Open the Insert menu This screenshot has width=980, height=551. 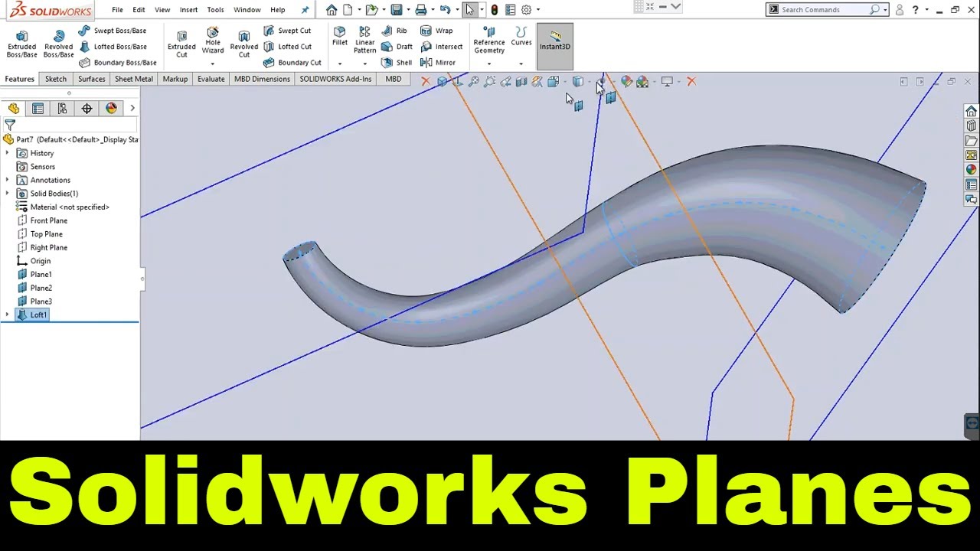(188, 10)
